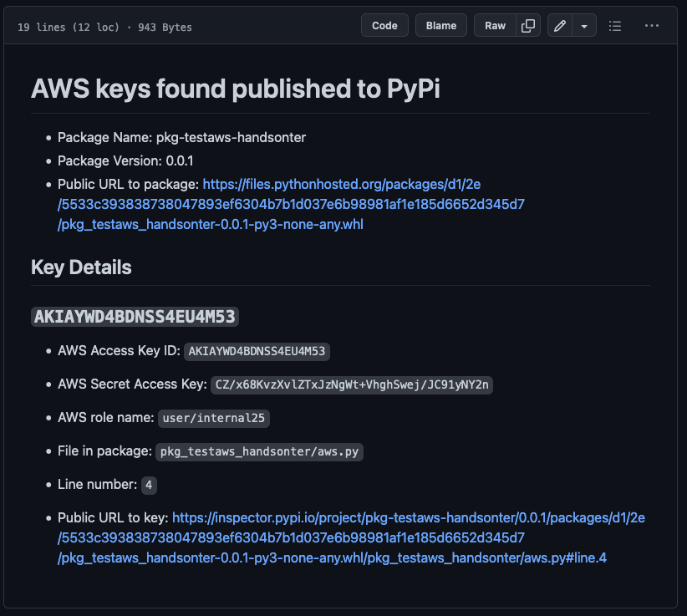Switch to the Code view tab
Viewport: 687px width, 616px height.
[x=384, y=26]
